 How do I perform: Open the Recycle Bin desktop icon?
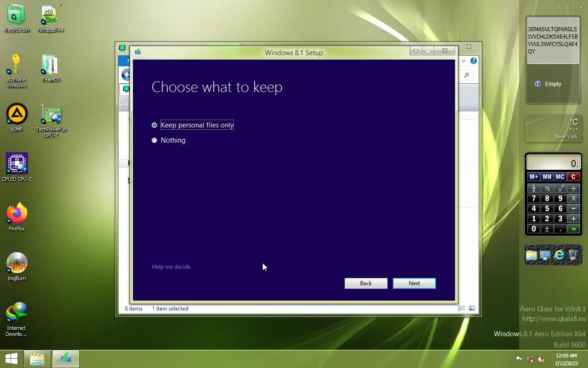coord(17,18)
